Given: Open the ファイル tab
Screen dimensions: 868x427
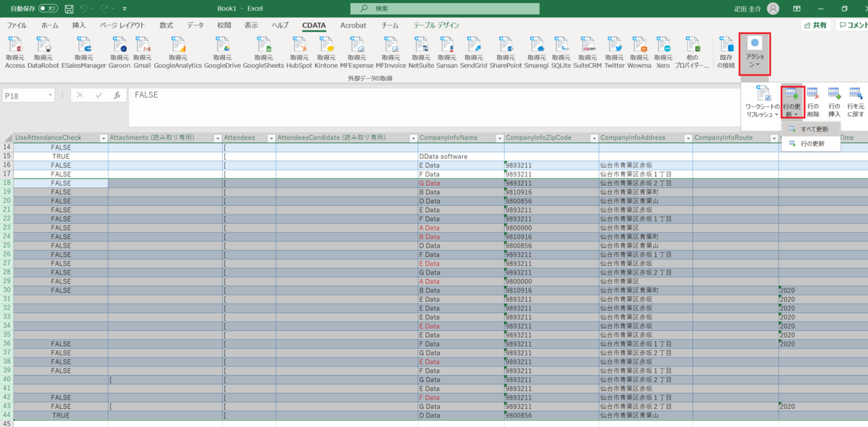Looking at the screenshot, I should [17, 25].
